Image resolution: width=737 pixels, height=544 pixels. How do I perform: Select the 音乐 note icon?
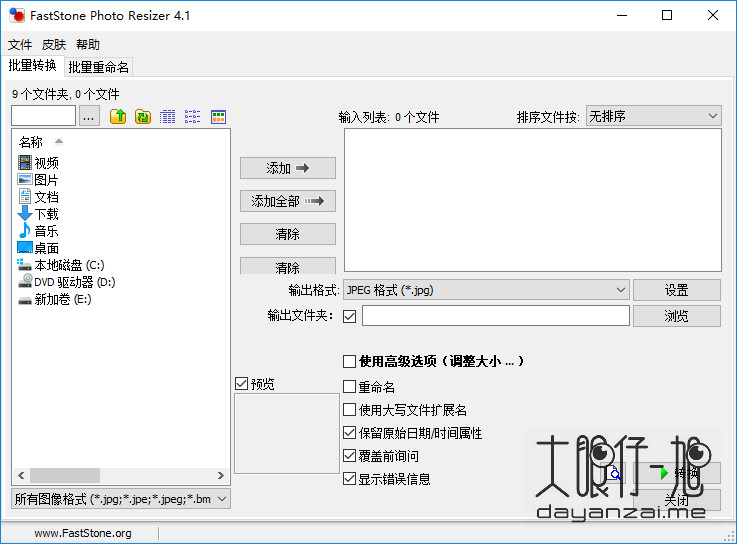(25, 230)
